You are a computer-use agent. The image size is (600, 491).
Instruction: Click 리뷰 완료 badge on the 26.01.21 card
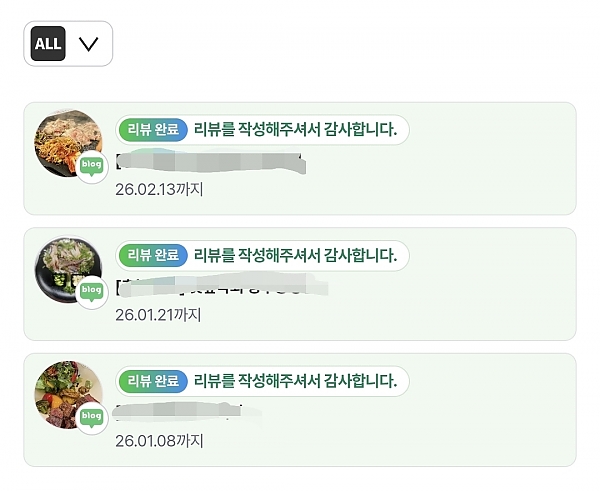pyautogui.click(x=153, y=255)
